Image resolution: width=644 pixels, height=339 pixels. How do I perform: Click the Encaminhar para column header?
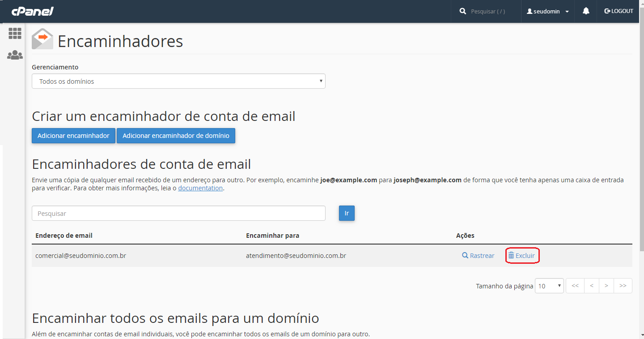pyautogui.click(x=272, y=236)
